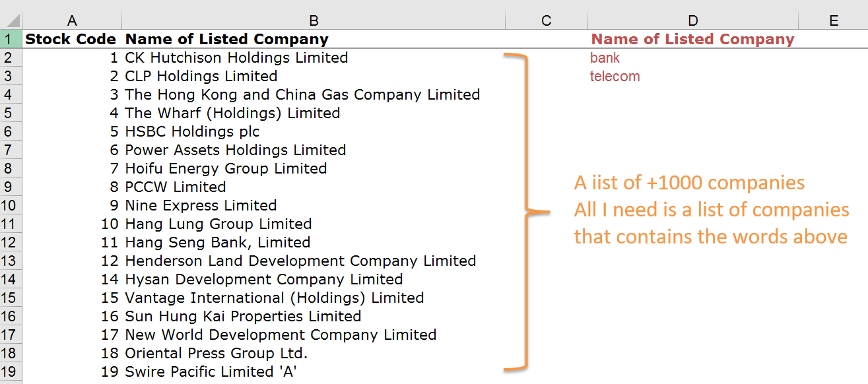The width and height of the screenshot is (868, 384).
Task: Select column D header
Action: point(692,20)
